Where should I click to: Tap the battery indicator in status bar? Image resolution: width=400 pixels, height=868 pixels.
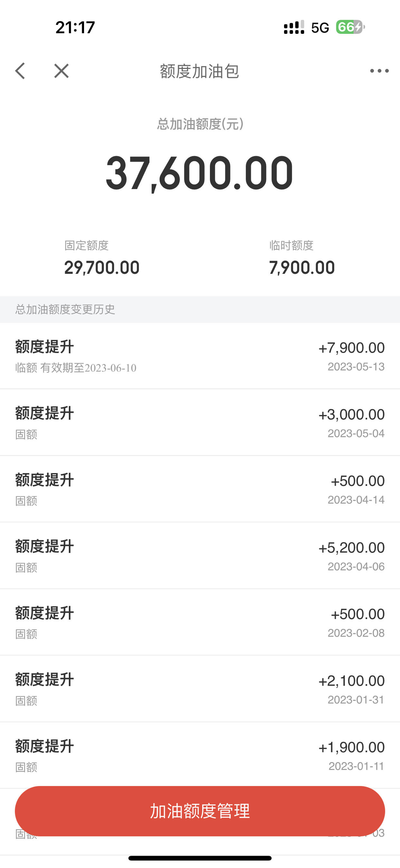350,27
